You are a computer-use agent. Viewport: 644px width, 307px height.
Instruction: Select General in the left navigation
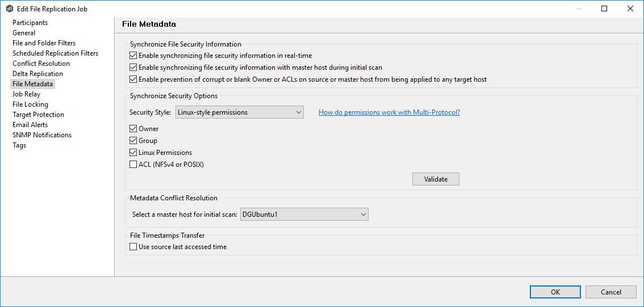click(x=24, y=33)
